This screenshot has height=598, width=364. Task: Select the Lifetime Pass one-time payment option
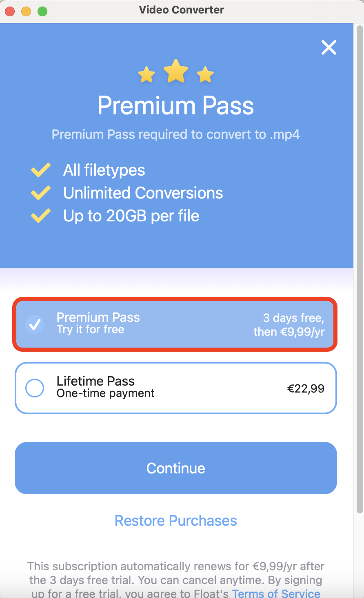click(176, 388)
